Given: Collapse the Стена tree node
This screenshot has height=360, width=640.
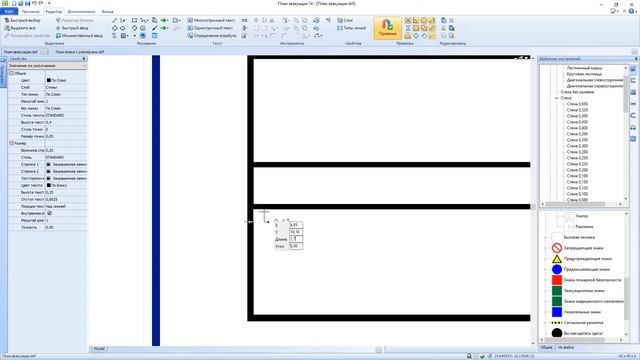Looking at the screenshot, I should [x=556, y=98].
